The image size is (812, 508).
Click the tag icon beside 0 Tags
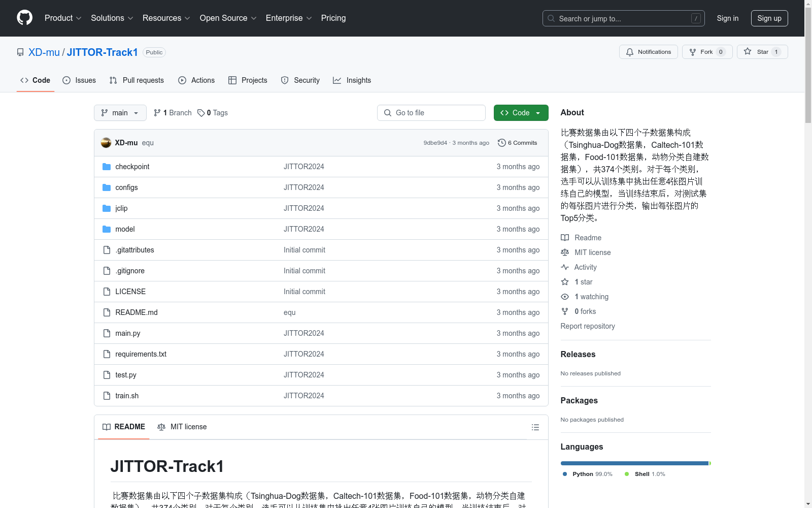click(x=201, y=113)
